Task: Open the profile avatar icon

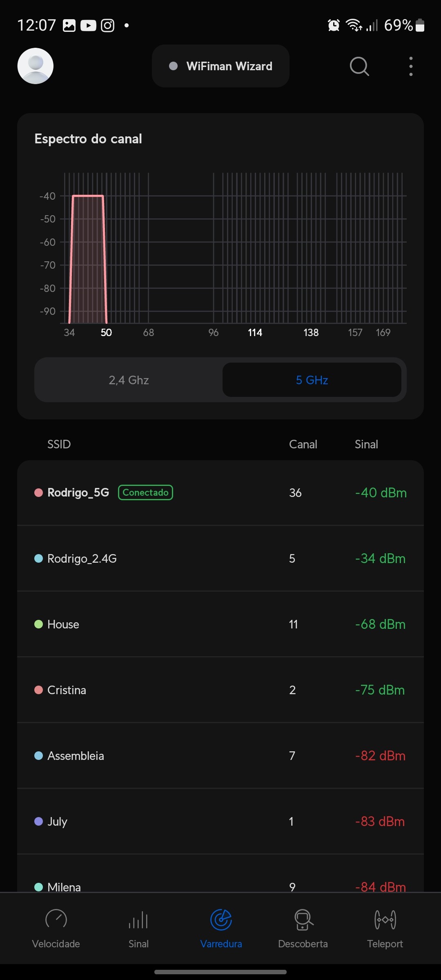Action: tap(36, 66)
